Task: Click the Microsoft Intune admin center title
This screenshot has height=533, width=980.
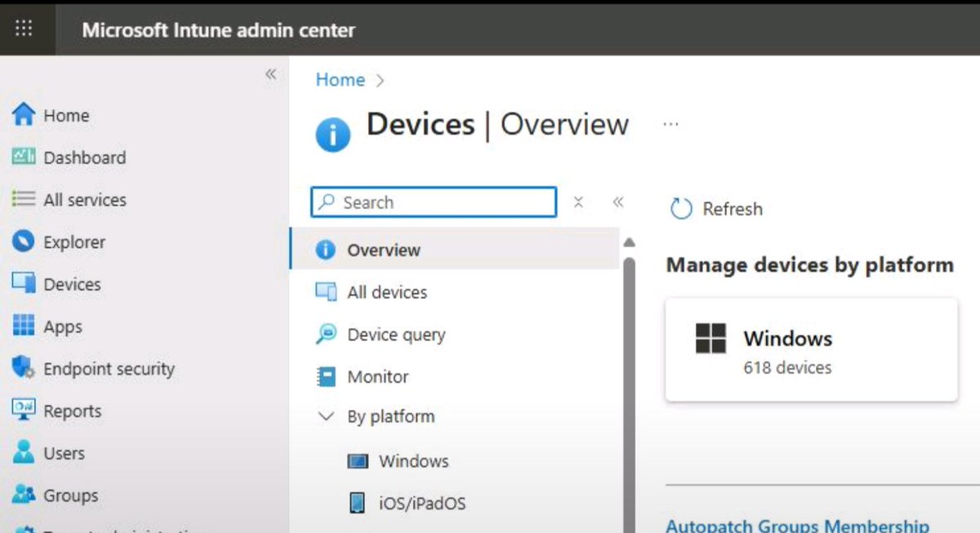Action: point(219,30)
